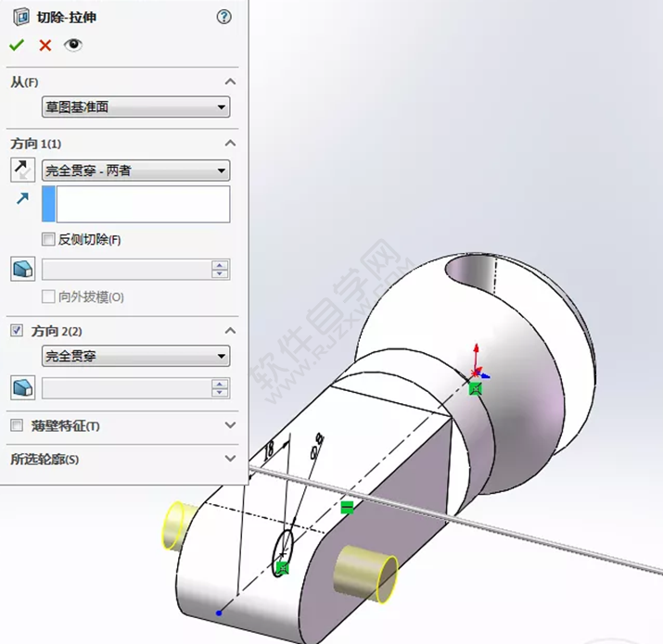Toggle the draft button in 方向 2
Image resolution: width=663 pixels, height=644 pixels.
22,387
